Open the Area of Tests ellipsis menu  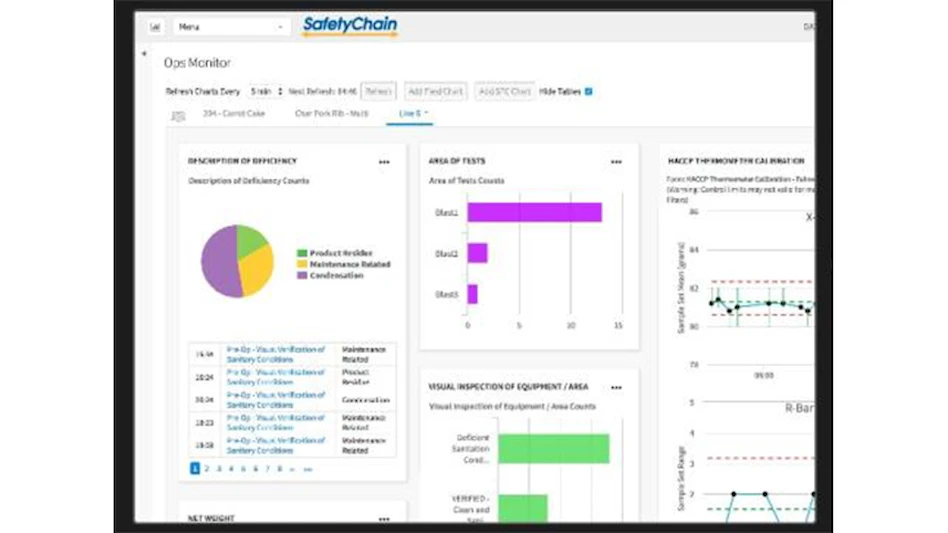point(616,161)
